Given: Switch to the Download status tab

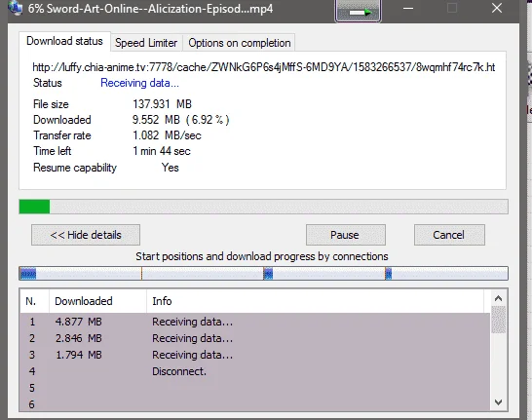Looking at the screenshot, I should [64, 41].
